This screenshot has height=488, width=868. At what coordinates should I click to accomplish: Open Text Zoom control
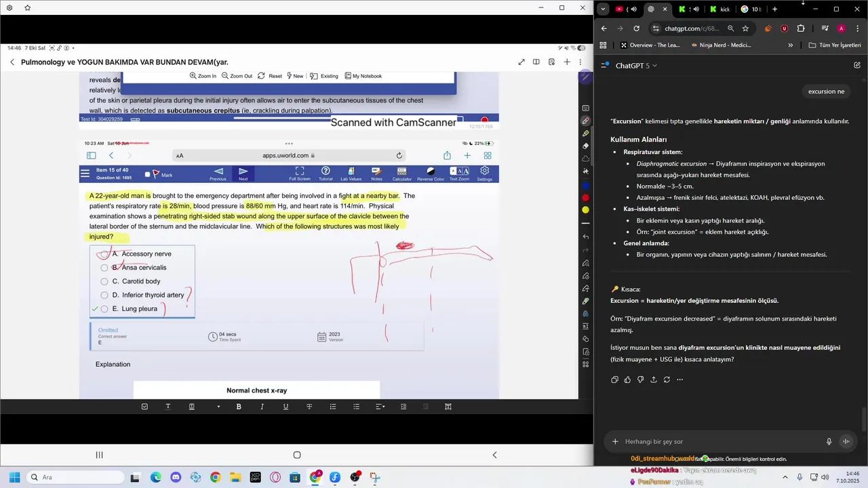(x=459, y=174)
